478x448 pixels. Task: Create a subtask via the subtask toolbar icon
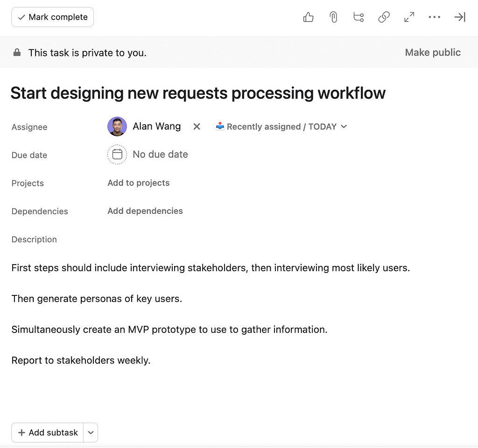click(x=358, y=17)
